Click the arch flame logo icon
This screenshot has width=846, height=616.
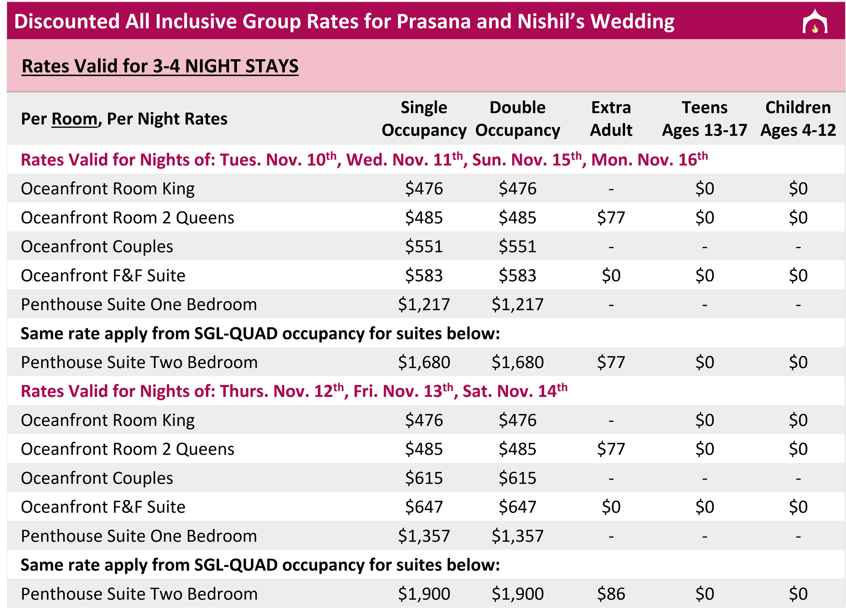coord(815,21)
